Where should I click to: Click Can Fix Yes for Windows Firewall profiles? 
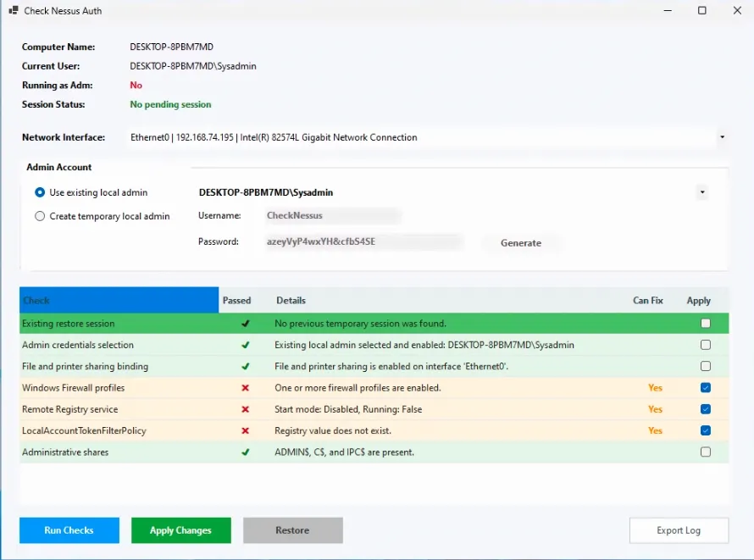coord(655,387)
